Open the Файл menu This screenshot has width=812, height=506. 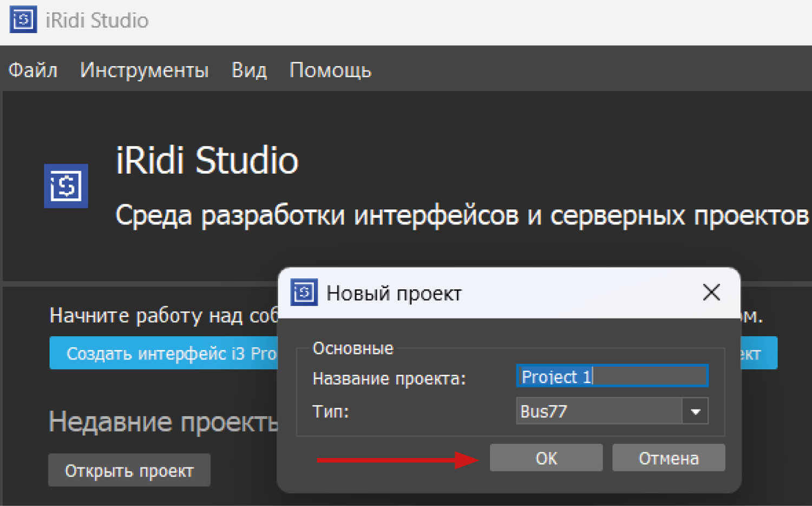[x=33, y=70]
